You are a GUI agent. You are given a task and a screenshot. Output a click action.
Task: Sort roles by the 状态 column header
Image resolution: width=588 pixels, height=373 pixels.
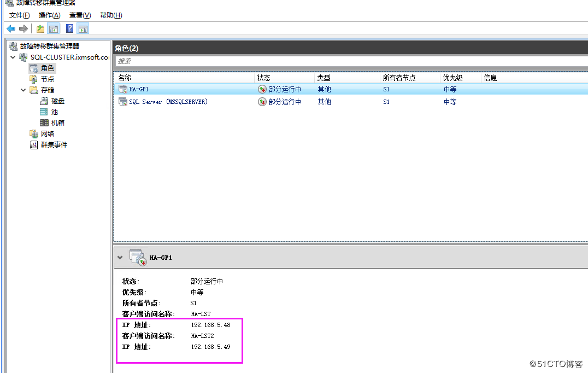(264, 77)
